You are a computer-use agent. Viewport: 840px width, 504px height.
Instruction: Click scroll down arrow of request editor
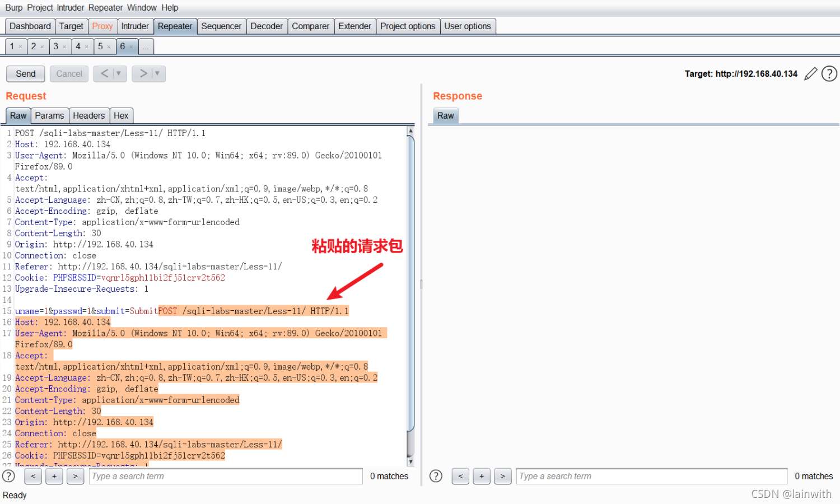[x=410, y=462]
